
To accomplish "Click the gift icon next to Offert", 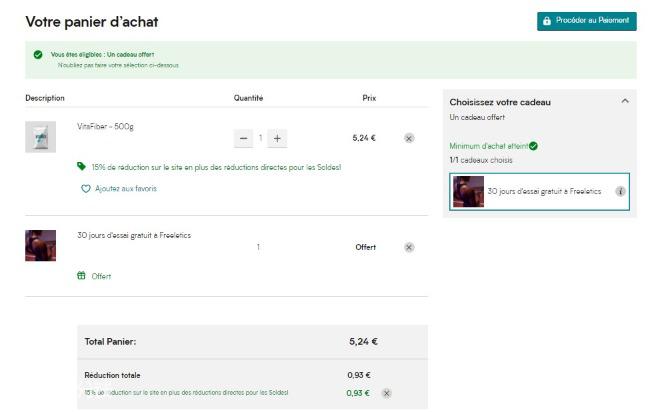I will (81, 275).
